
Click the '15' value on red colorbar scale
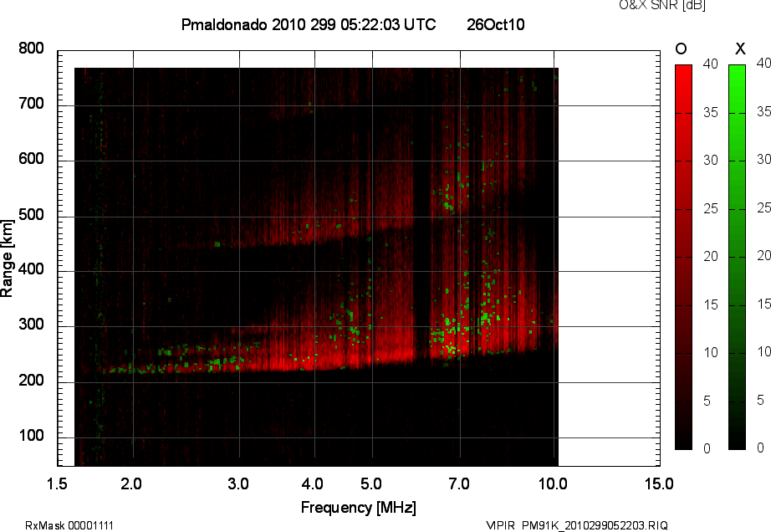click(711, 304)
